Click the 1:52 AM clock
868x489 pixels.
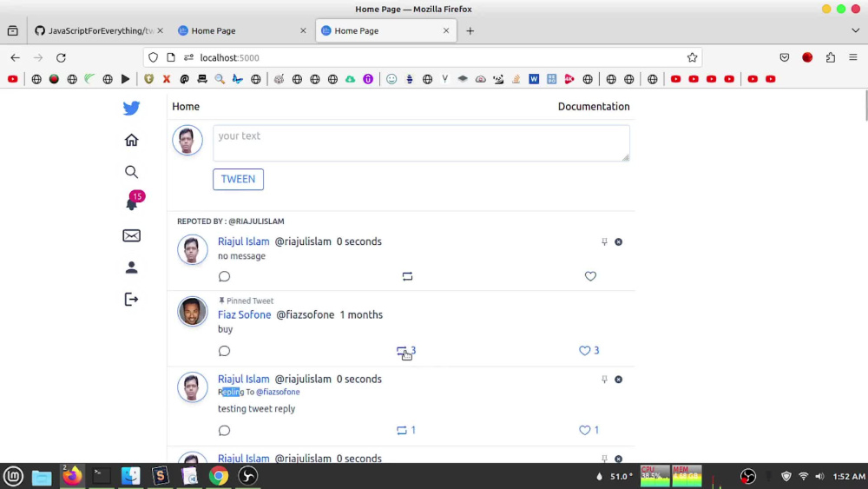coord(849,476)
